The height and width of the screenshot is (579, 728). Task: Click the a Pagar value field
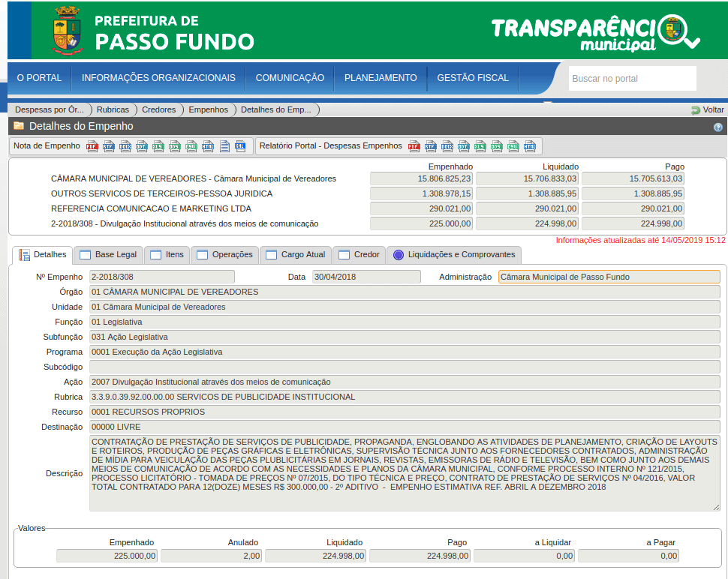629,556
